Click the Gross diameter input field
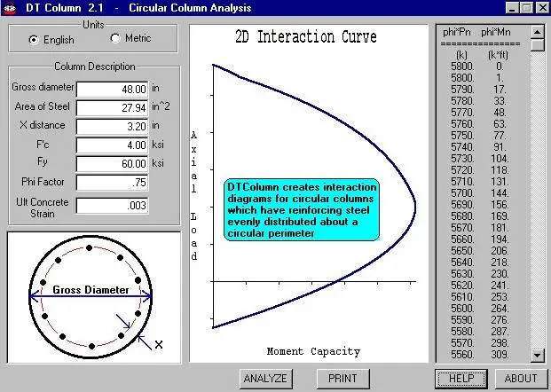This screenshot has width=551, height=392. click(112, 89)
